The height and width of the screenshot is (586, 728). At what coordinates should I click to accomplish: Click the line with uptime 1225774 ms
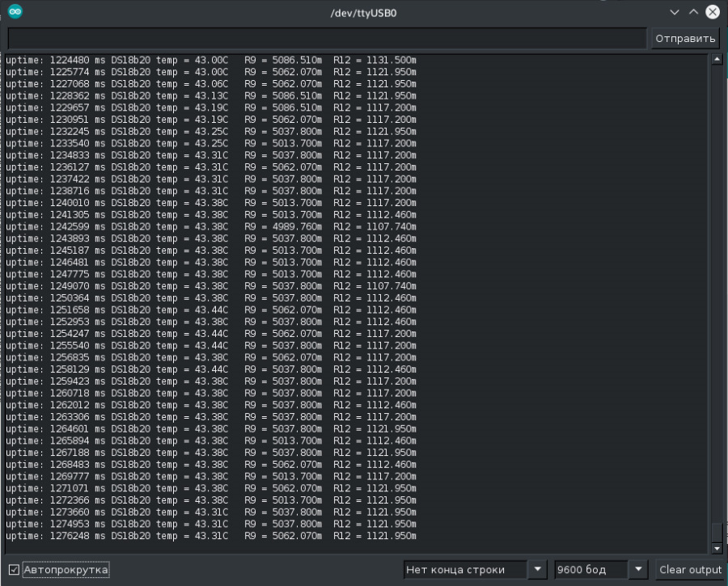(x=211, y=72)
